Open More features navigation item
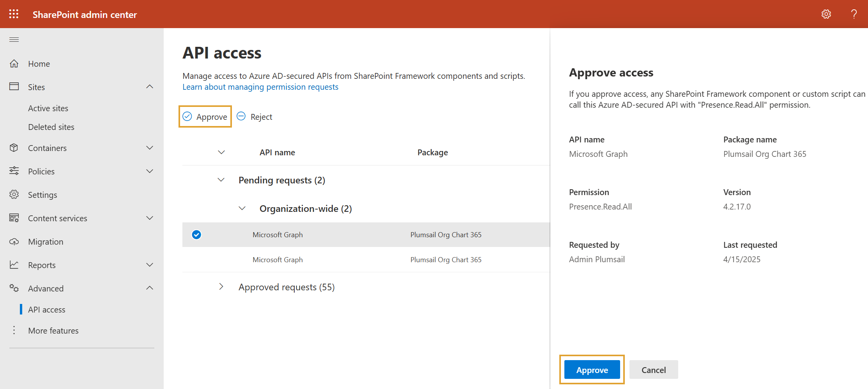 click(53, 330)
